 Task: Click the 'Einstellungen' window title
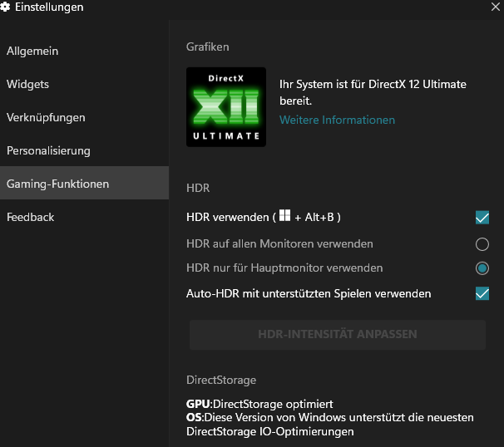point(49,7)
